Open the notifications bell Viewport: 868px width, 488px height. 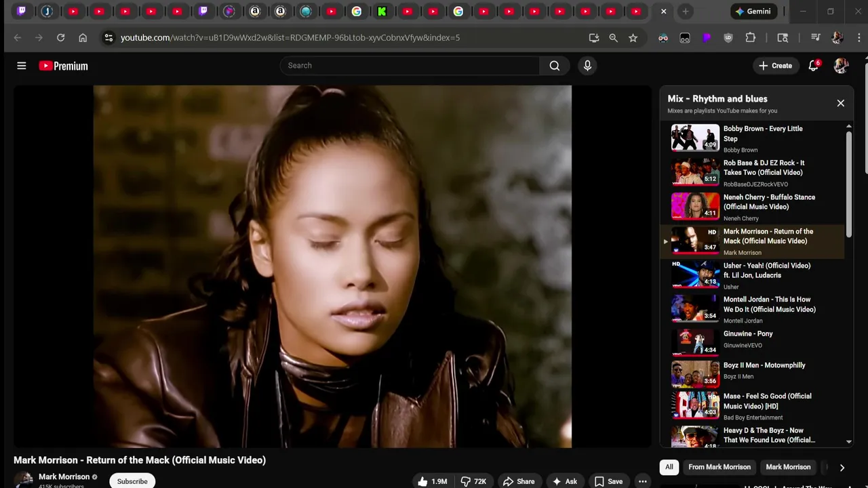(814, 66)
